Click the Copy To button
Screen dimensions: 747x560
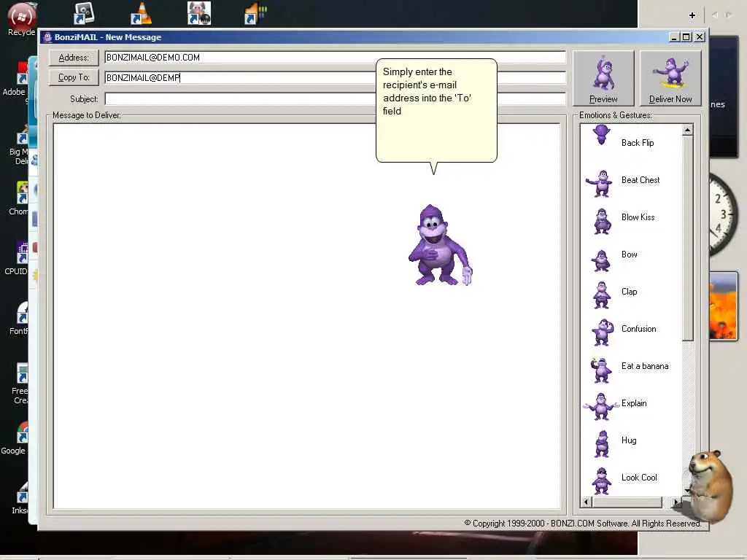pyautogui.click(x=74, y=77)
